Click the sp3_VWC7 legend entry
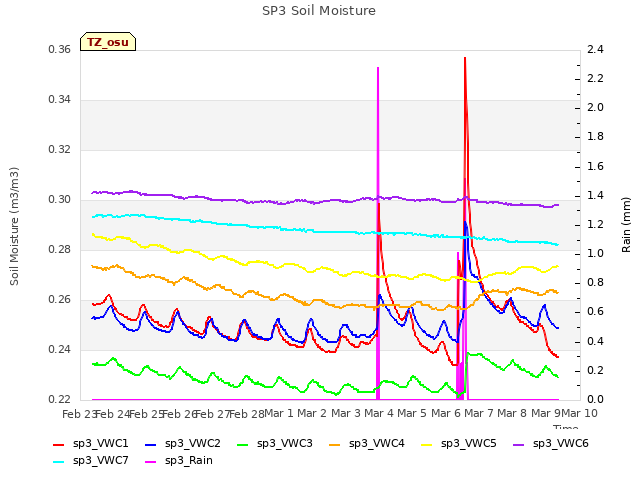Viewport: 640px width, 480px height. [91, 460]
